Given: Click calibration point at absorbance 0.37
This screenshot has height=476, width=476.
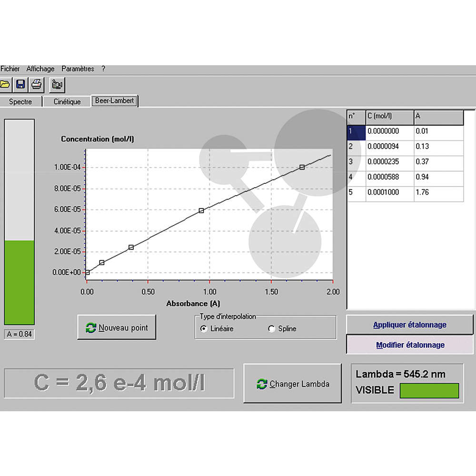Looking at the screenshot, I should [x=131, y=248].
